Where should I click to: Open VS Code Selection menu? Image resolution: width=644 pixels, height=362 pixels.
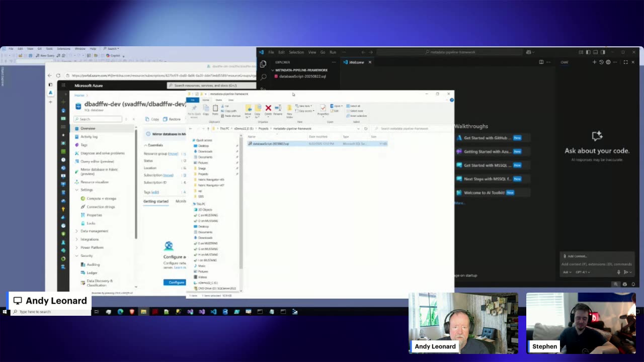click(296, 52)
